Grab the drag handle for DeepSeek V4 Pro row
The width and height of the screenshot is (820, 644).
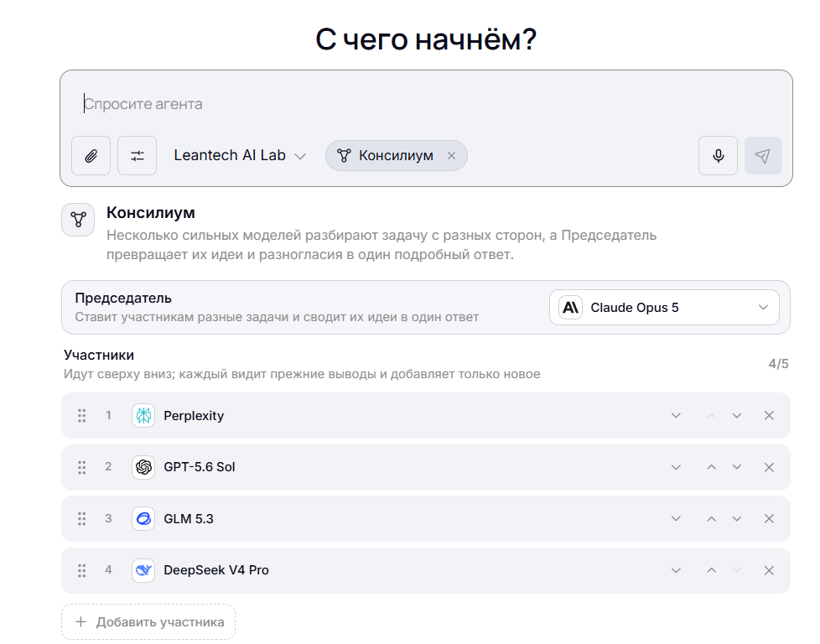coord(82,570)
